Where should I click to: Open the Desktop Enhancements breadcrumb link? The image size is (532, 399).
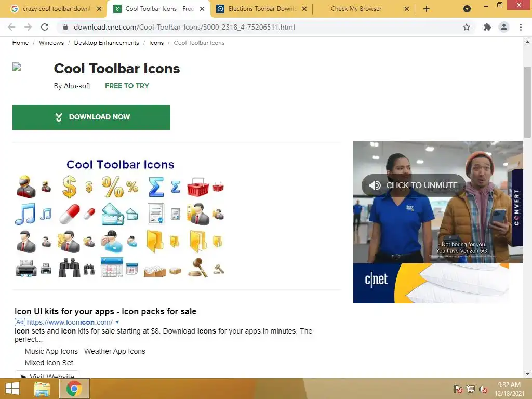click(107, 43)
